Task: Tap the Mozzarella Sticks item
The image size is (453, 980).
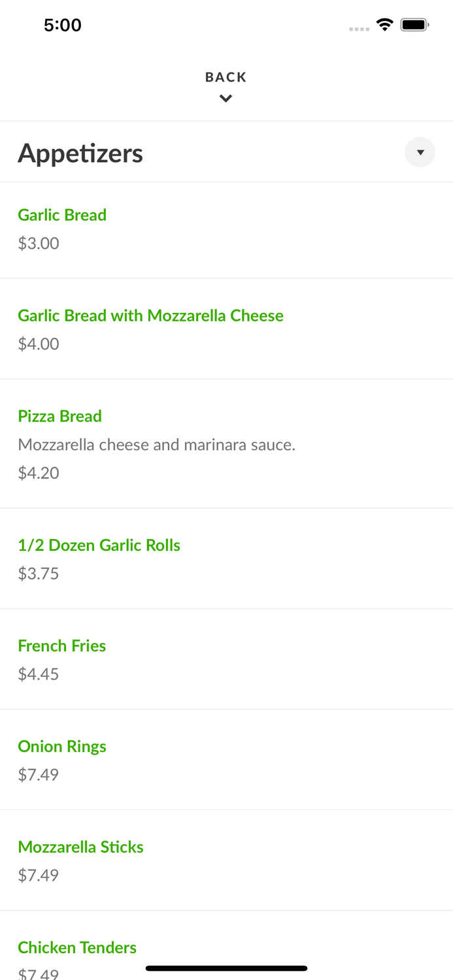Action: pos(80,847)
